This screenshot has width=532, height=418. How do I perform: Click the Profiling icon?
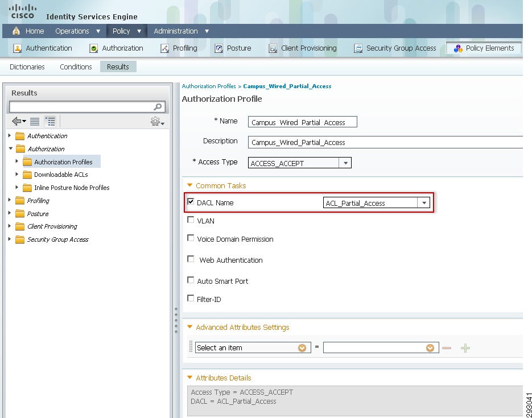click(x=164, y=48)
